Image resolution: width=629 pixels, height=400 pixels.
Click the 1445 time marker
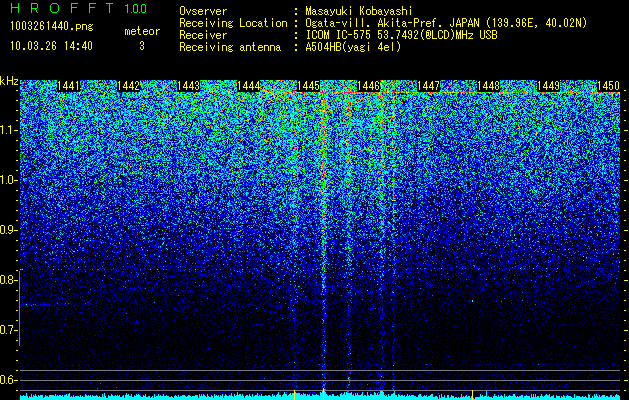coord(308,86)
